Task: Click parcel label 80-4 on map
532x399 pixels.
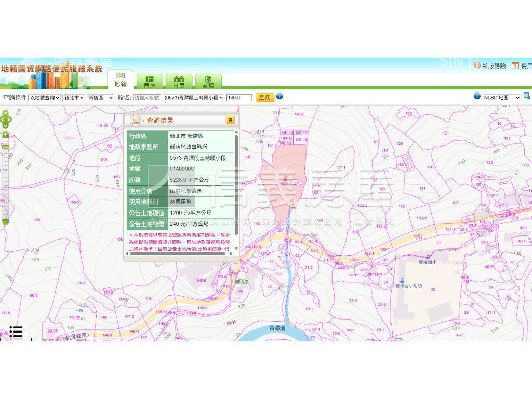Action: [x=81, y=283]
